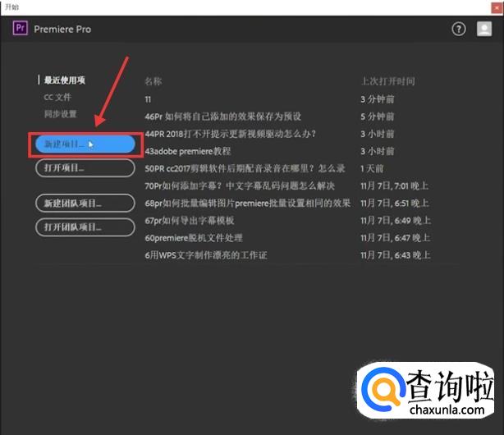Open project 67pr如何导出字幕模板
This screenshot has width=504, height=435.
pos(190,221)
